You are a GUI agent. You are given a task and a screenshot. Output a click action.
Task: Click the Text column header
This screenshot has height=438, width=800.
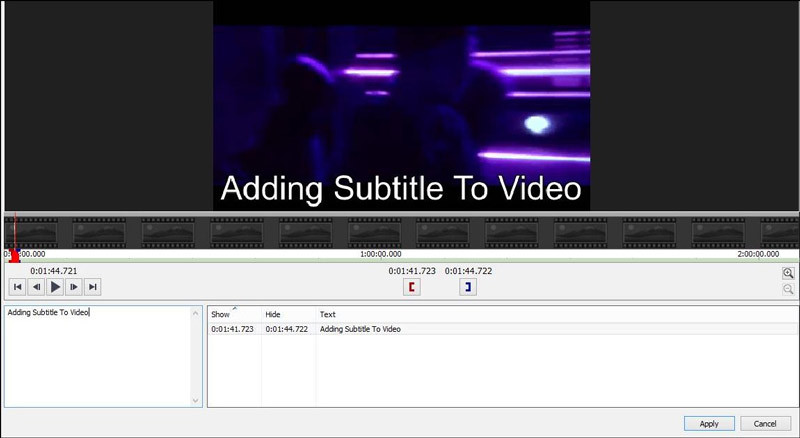pyautogui.click(x=328, y=314)
